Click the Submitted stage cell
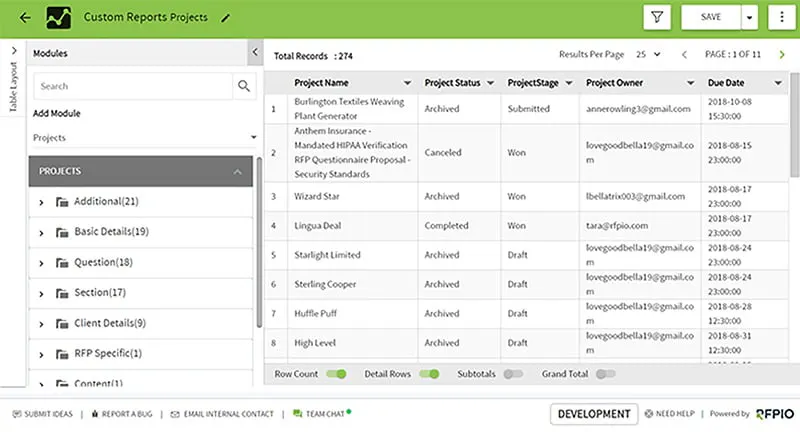Image resolution: width=800 pixels, height=432 pixels. 540,109
